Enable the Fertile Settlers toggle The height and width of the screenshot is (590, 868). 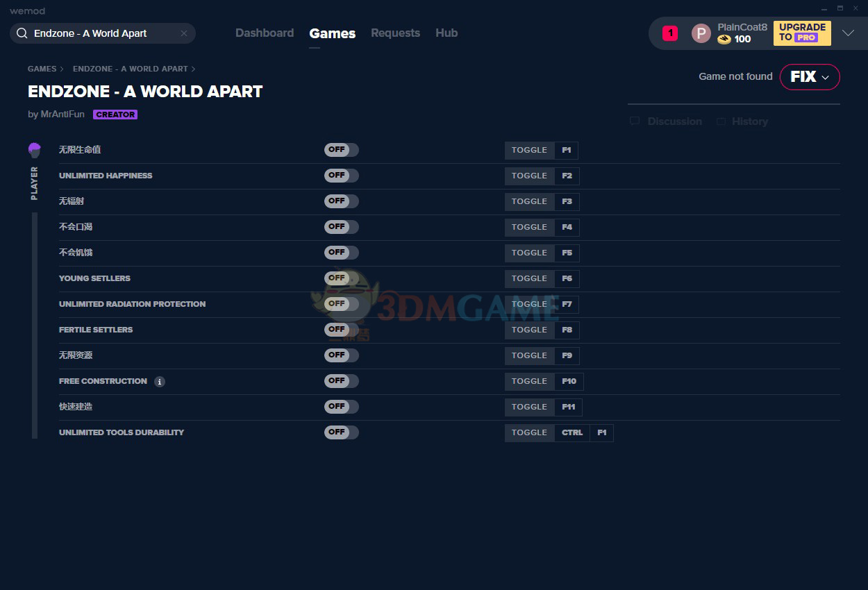tap(341, 330)
